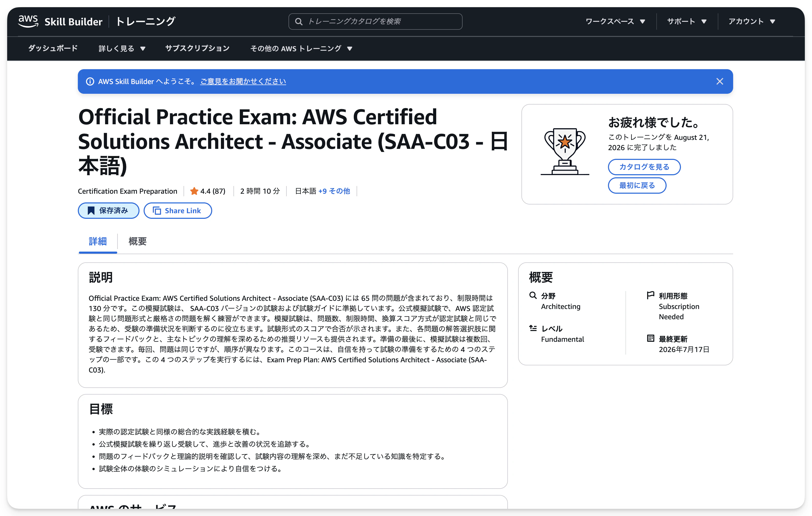Image resolution: width=812 pixels, height=516 pixels.
Task: Click the 実際の認定試験と同様 bullet
Action: pyautogui.click(x=180, y=432)
